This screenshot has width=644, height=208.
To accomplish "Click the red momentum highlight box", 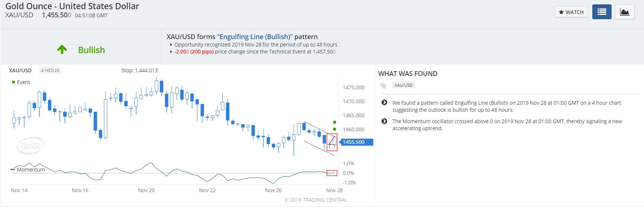I will tap(332, 173).
